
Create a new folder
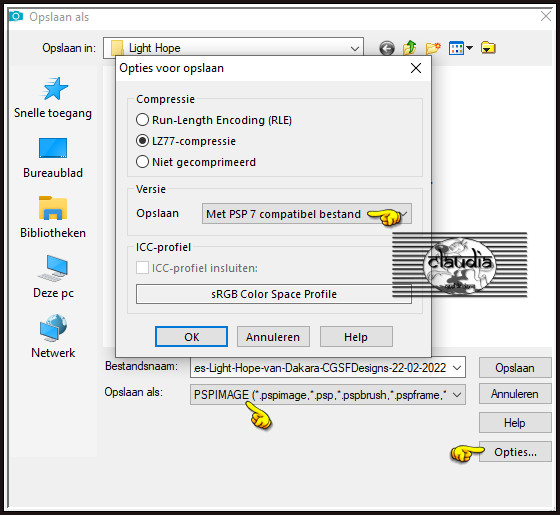tap(433, 48)
